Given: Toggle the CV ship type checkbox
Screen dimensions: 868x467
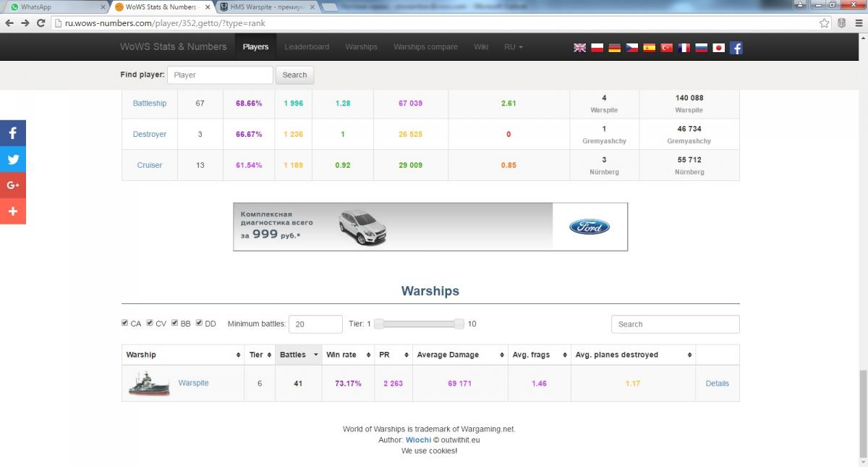Looking at the screenshot, I should [x=150, y=323].
